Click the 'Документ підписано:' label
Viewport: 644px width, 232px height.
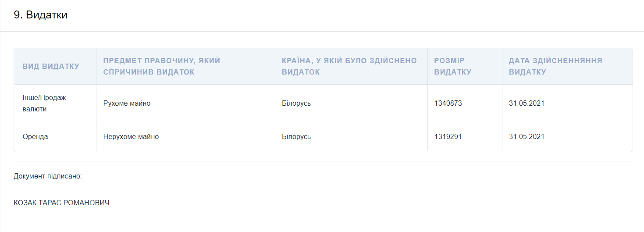point(48,176)
